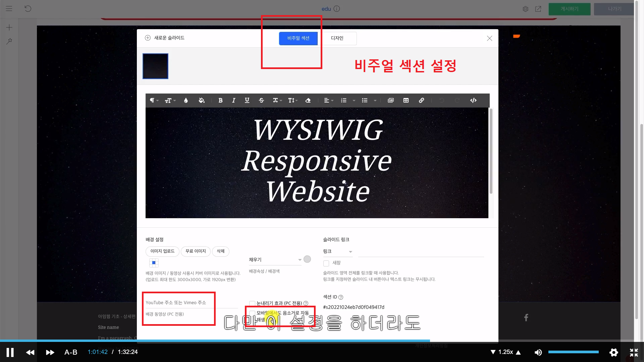This screenshot has height=362, width=644.
Task: Open the code view icon
Action: click(473, 100)
